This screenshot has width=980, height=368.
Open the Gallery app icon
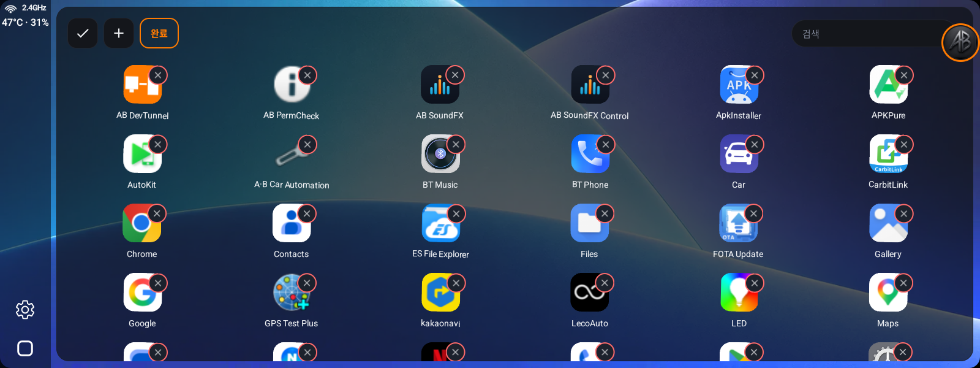point(888,223)
